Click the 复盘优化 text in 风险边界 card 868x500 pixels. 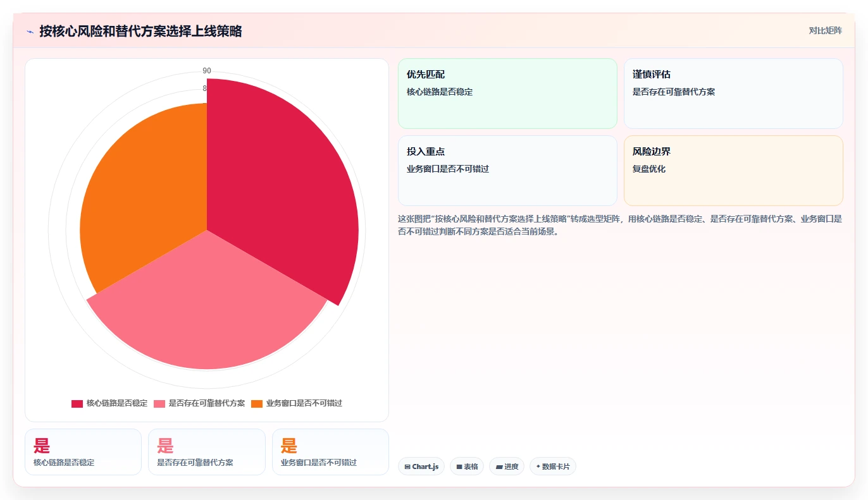coord(649,169)
